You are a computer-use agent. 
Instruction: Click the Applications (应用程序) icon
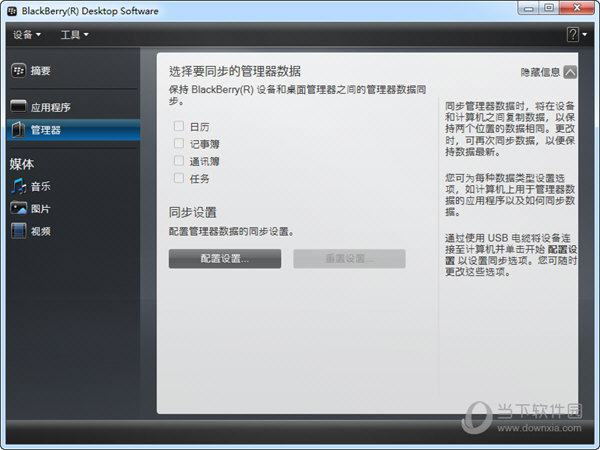[x=18, y=106]
